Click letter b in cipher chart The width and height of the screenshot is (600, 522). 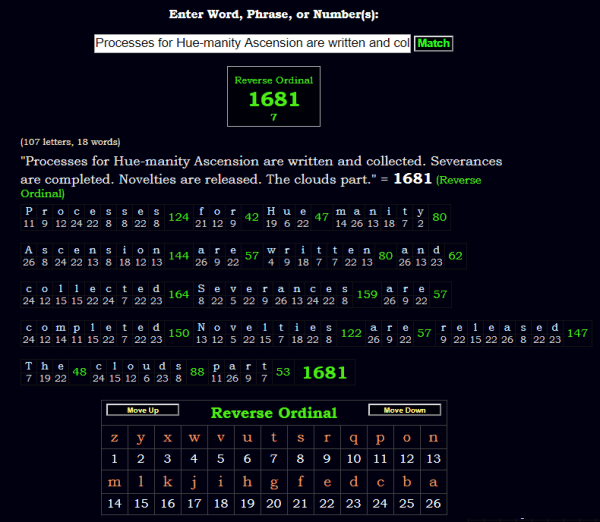click(x=407, y=482)
